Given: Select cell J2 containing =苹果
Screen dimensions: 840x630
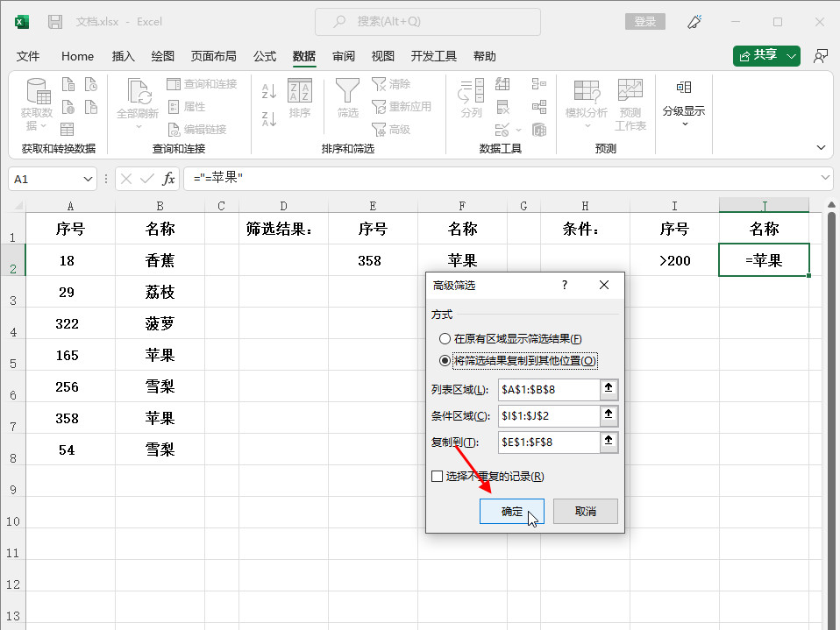Looking at the screenshot, I should click(764, 260).
